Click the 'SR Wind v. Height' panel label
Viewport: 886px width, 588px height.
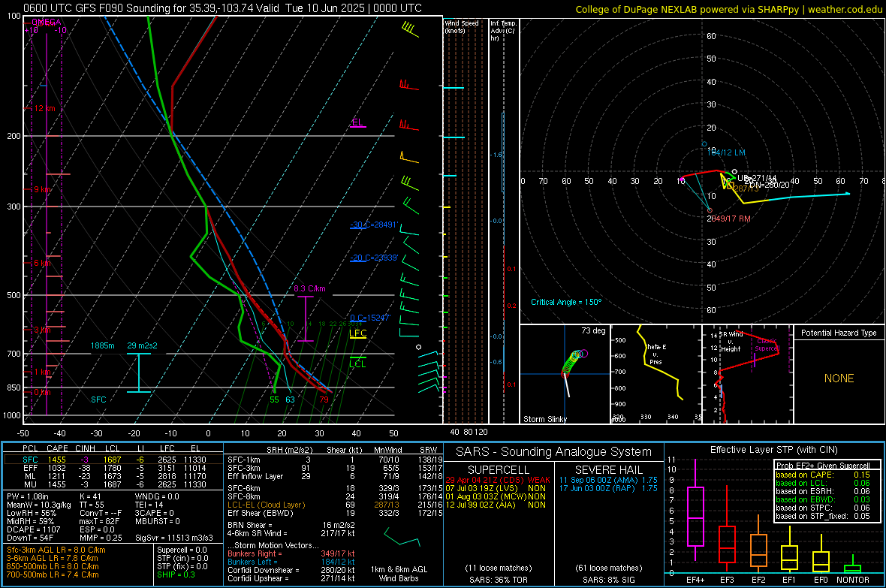[731, 342]
